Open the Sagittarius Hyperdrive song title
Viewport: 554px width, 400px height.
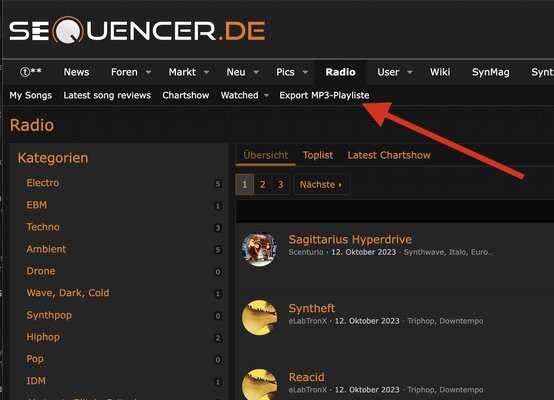tap(350, 239)
